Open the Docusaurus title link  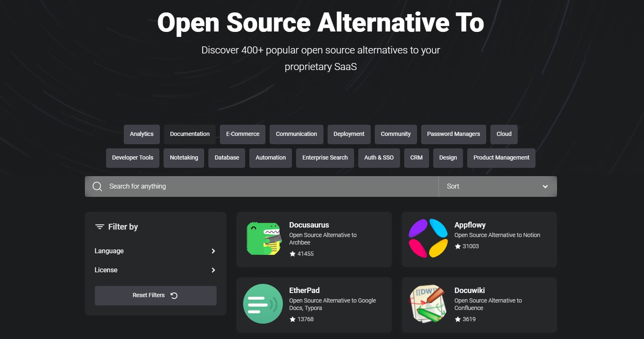point(309,225)
